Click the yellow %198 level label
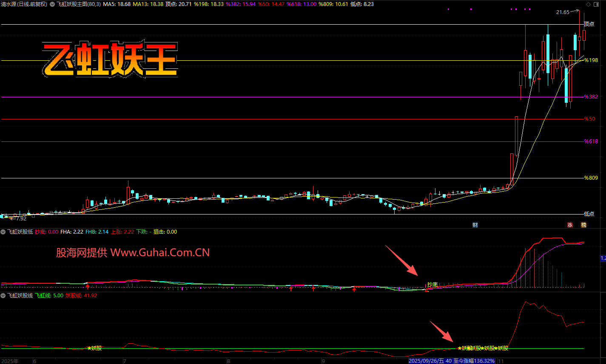 tap(591, 60)
